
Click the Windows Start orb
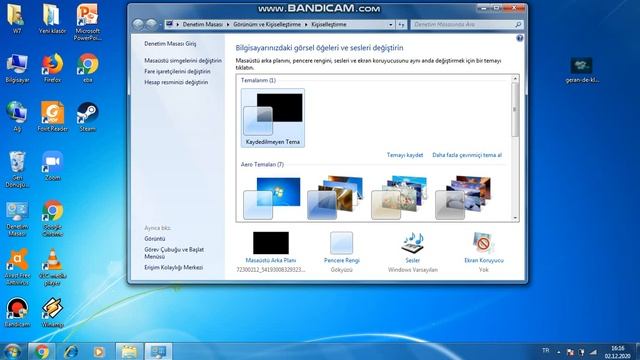[12, 351]
